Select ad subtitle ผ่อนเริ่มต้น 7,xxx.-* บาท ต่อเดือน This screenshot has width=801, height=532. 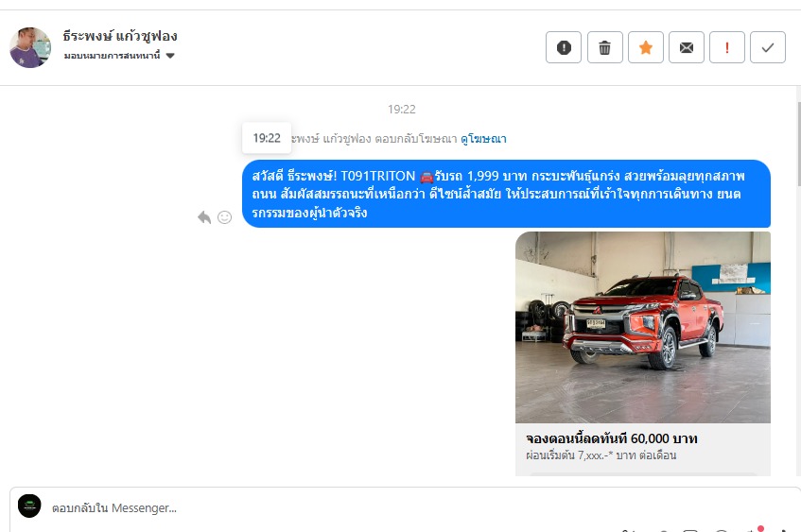(601, 455)
